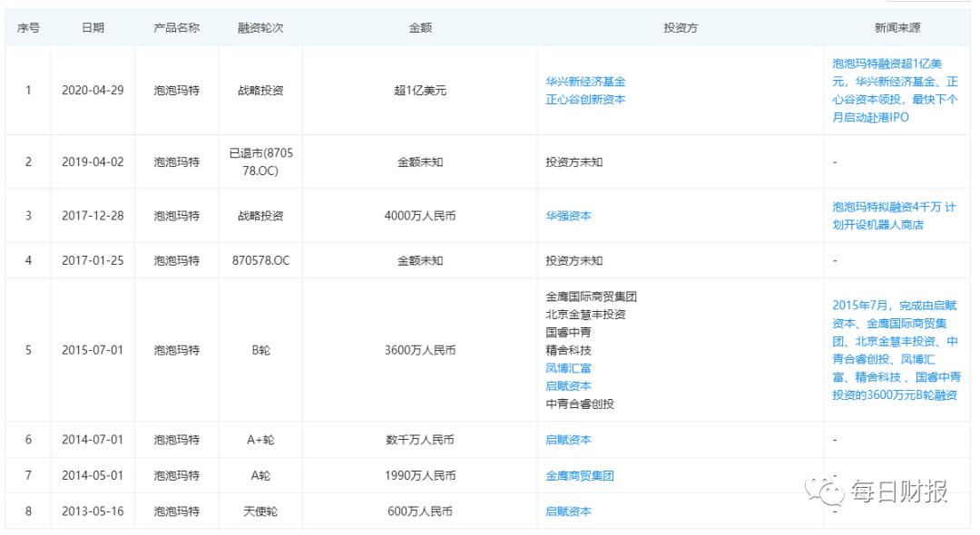Image resolution: width=980 pixels, height=535 pixels.
Task: Open the 2015年7月 B轮融资 news link
Action: (x=894, y=349)
